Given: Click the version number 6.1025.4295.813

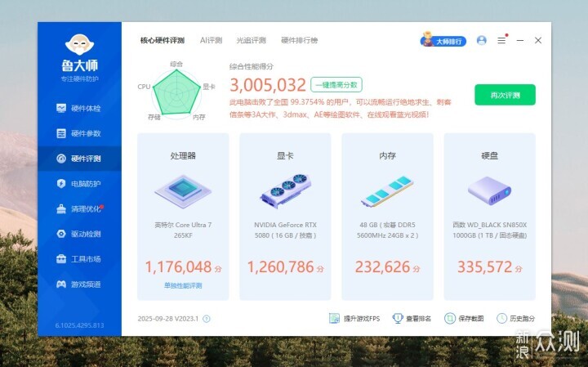Looking at the screenshot, I should 79,325.
